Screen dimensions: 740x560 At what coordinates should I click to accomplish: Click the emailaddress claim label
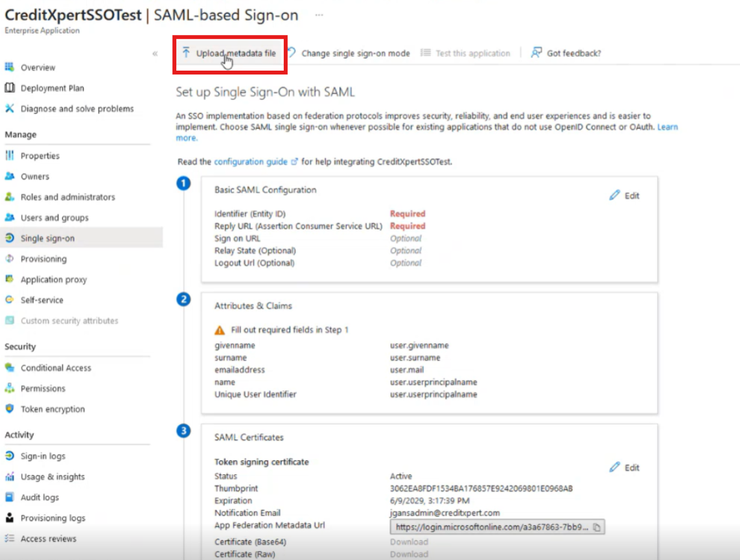click(239, 369)
